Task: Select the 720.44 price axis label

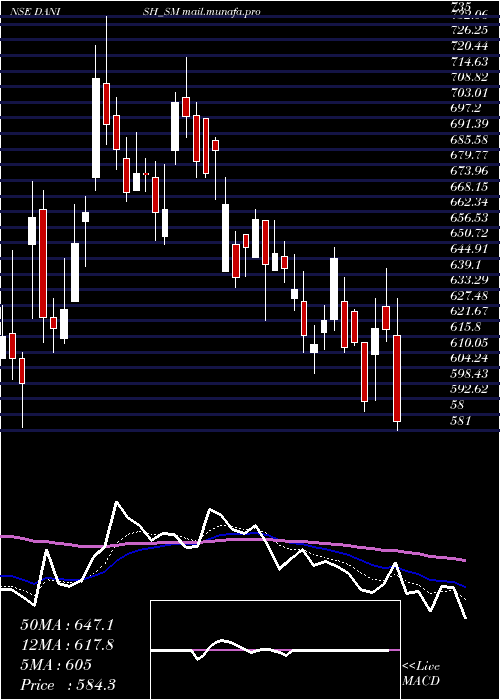Action: pyautogui.click(x=471, y=46)
